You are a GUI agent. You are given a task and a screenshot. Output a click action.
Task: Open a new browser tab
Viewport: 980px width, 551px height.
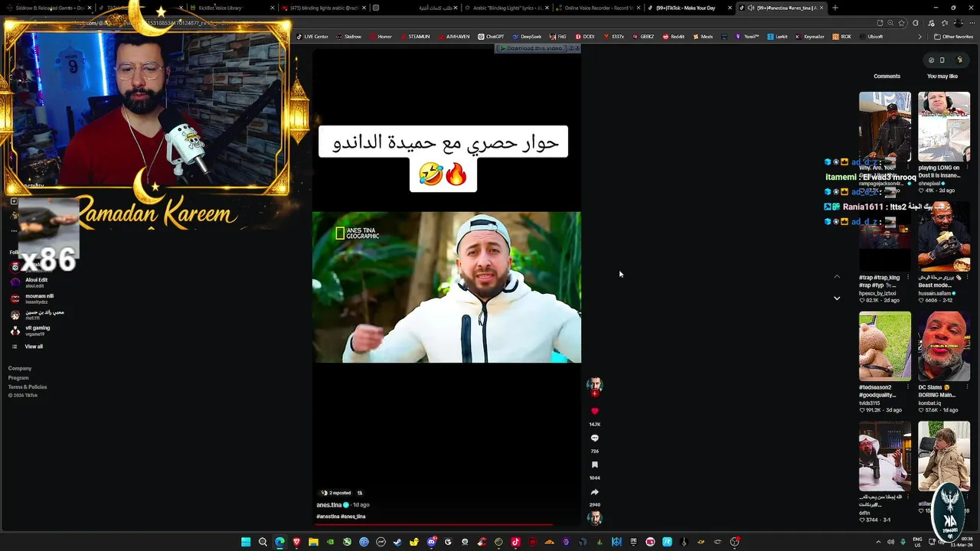coord(835,8)
